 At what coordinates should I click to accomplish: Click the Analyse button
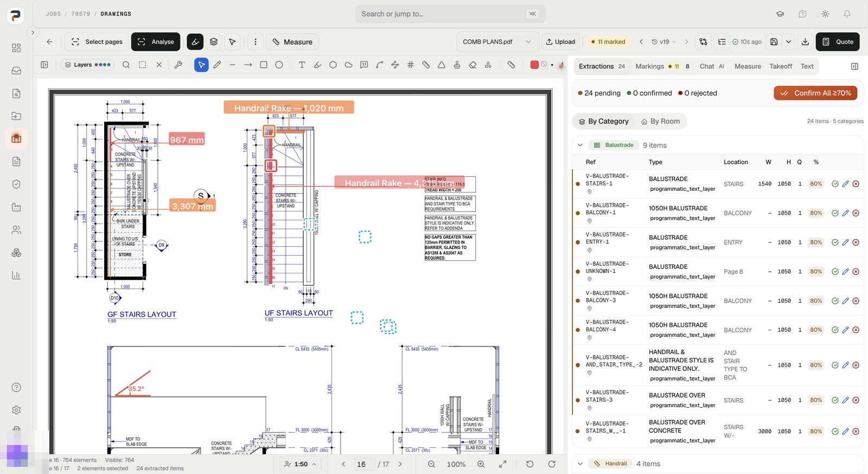pyautogui.click(x=156, y=42)
